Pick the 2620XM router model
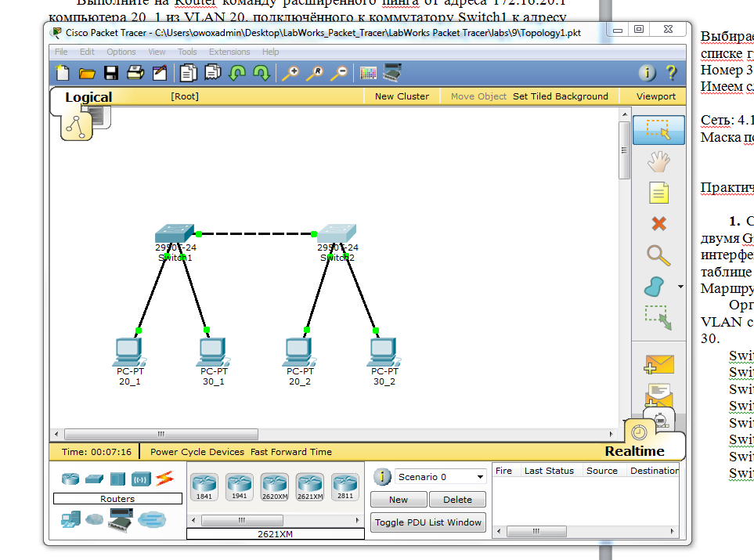This screenshot has width=754, height=560. tap(275, 487)
